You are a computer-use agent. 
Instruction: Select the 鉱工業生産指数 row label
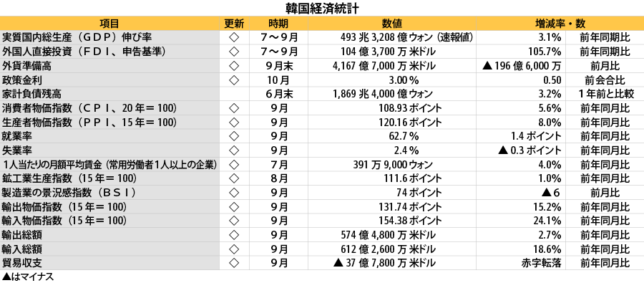click(x=69, y=178)
